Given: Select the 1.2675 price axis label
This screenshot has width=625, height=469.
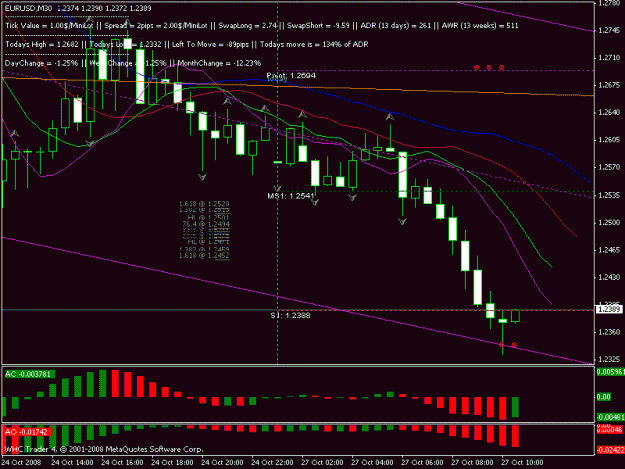Looking at the screenshot, I should point(609,85).
